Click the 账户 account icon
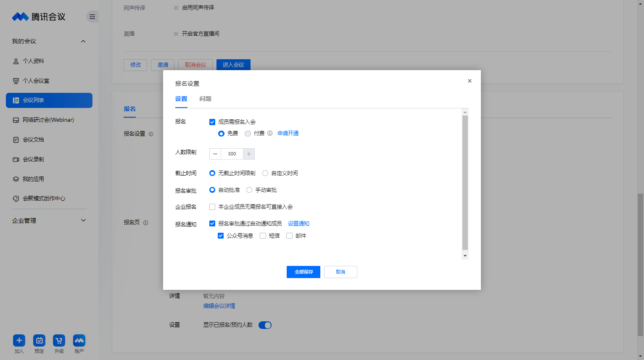 [79, 340]
